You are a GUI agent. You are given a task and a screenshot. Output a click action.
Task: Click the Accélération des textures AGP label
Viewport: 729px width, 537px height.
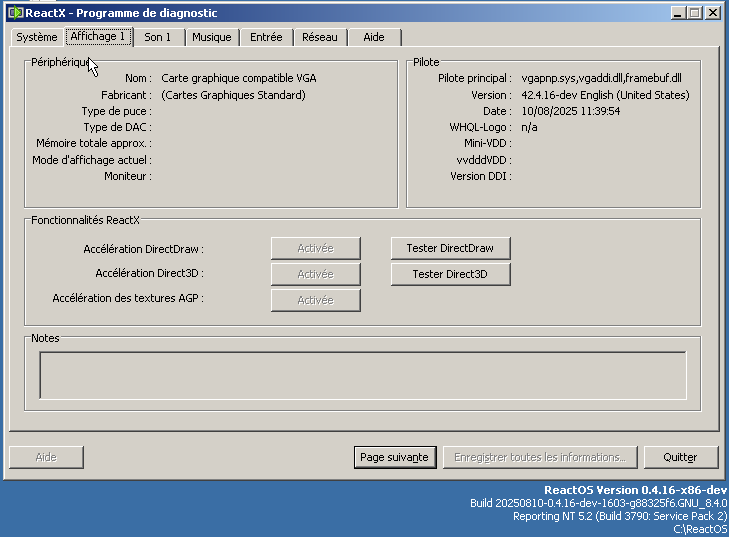point(128,298)
